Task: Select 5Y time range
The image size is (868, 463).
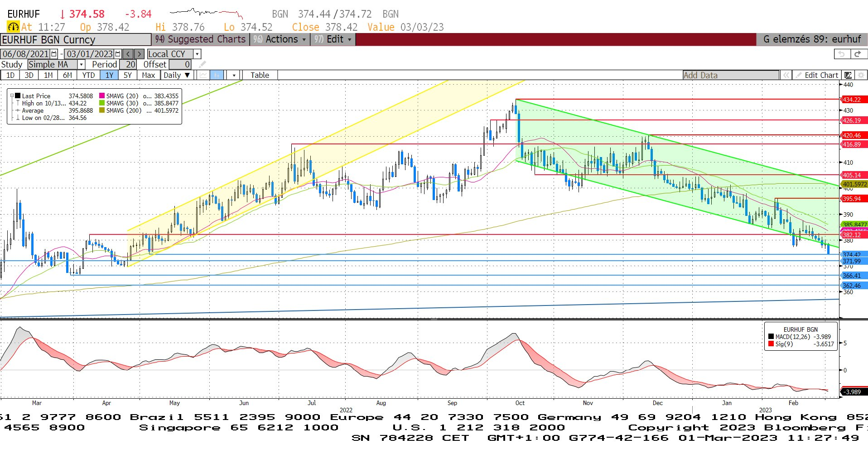Action: pyautogui.click(x=128, y=75)
